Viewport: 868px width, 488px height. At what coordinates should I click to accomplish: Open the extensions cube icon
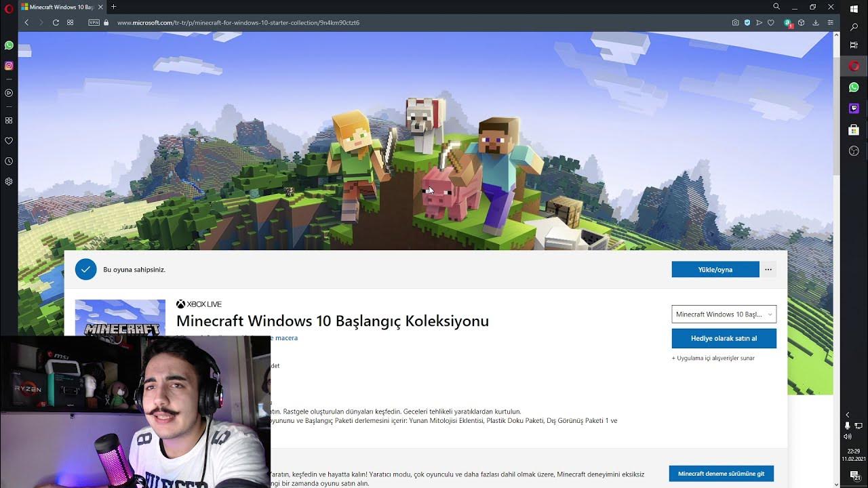click(x=801, y=22)
